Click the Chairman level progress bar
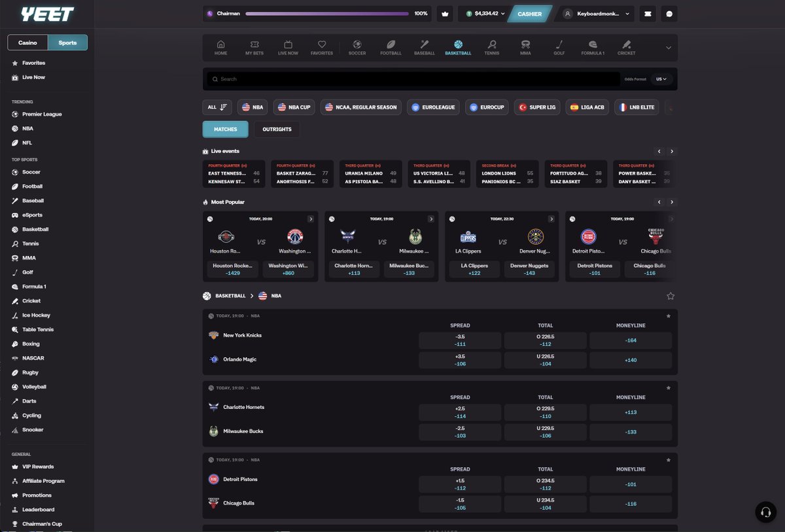This screenshot has height=532, width=785. pos(327,13)
